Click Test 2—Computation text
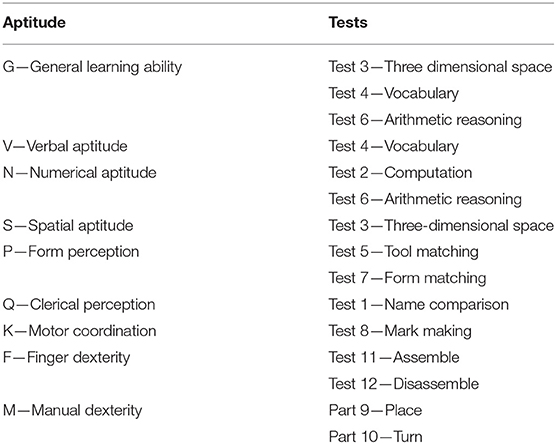The width and height of the screenshot is (556, 444). (400, 173)
